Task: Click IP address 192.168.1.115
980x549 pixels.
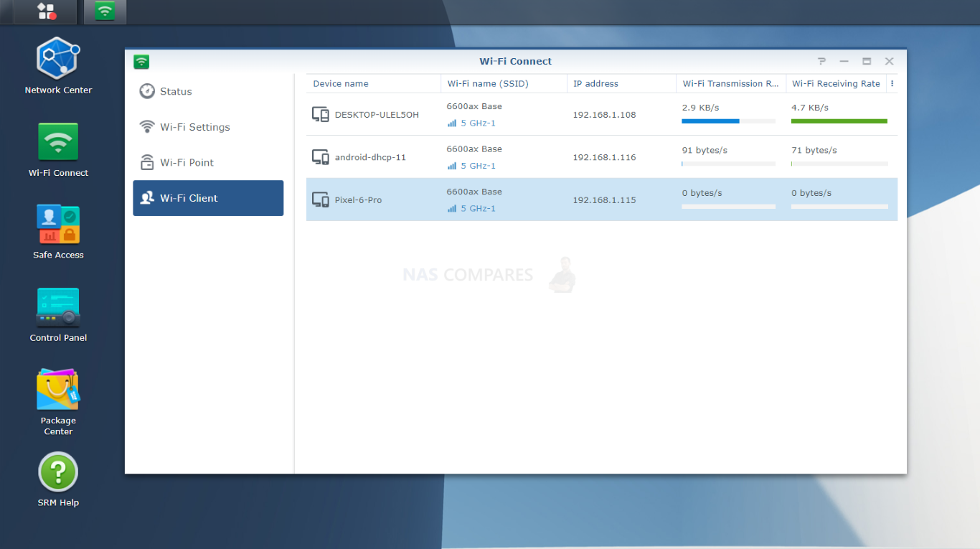Action: click(x=604, y=200)
